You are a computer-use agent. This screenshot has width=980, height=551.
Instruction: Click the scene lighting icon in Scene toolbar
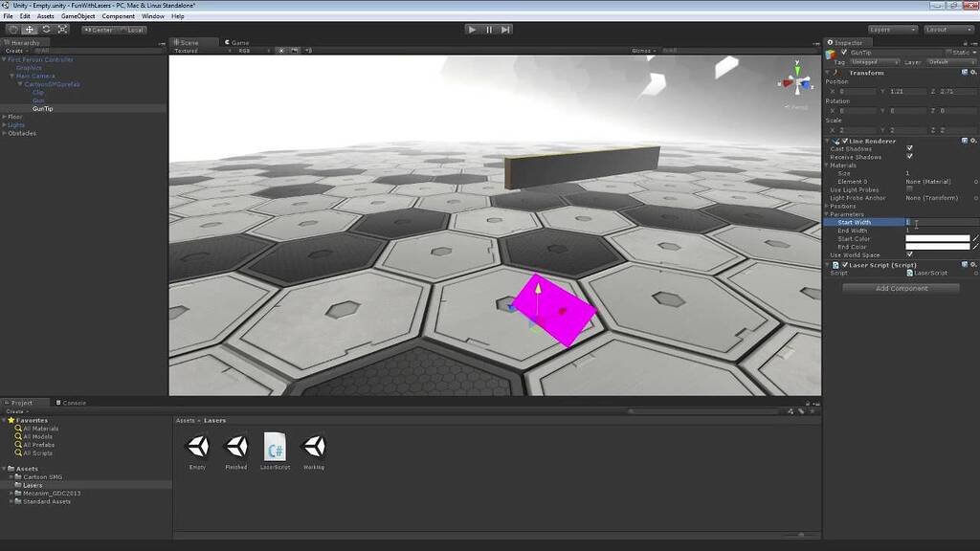[280, 49]
